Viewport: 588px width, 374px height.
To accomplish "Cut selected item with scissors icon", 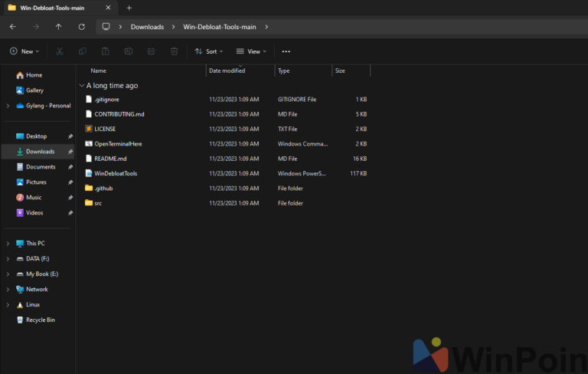I will 60,51.
